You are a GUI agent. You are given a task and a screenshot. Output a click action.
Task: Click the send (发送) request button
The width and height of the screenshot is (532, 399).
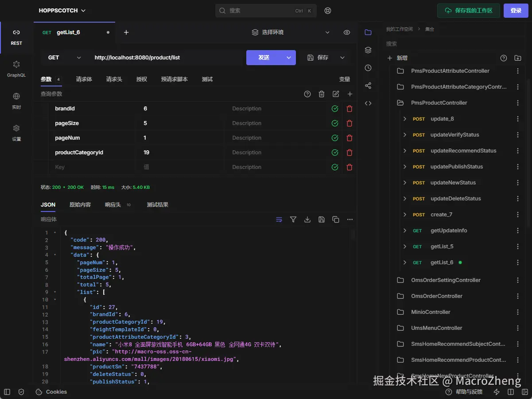click(x=264, y=58)
